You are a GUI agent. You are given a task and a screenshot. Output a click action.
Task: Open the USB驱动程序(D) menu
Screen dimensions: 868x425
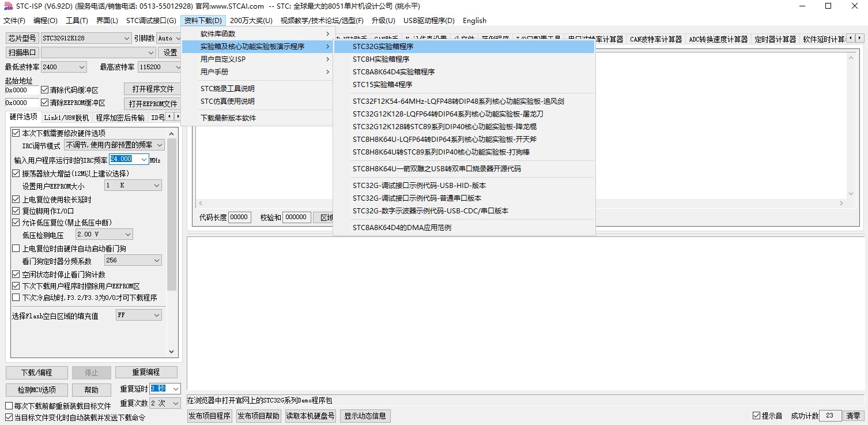[429, 21]
